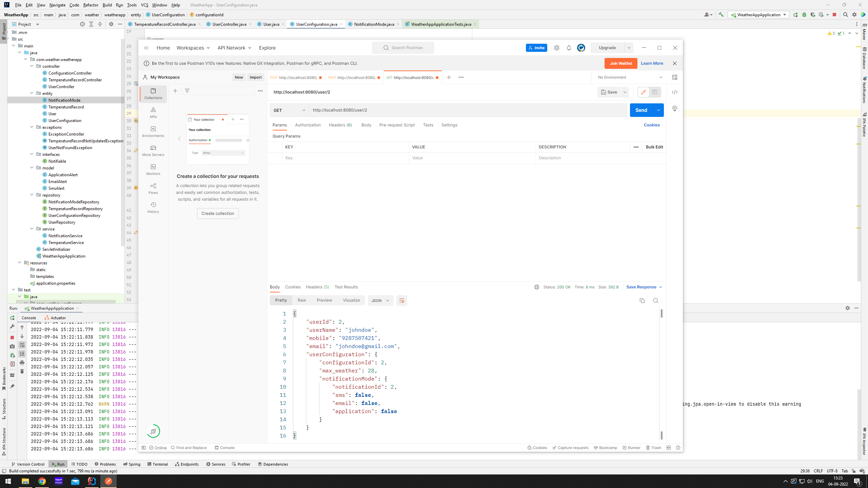
Task: Open the Actuator tab in Run panel
Action: click(55, 318)
